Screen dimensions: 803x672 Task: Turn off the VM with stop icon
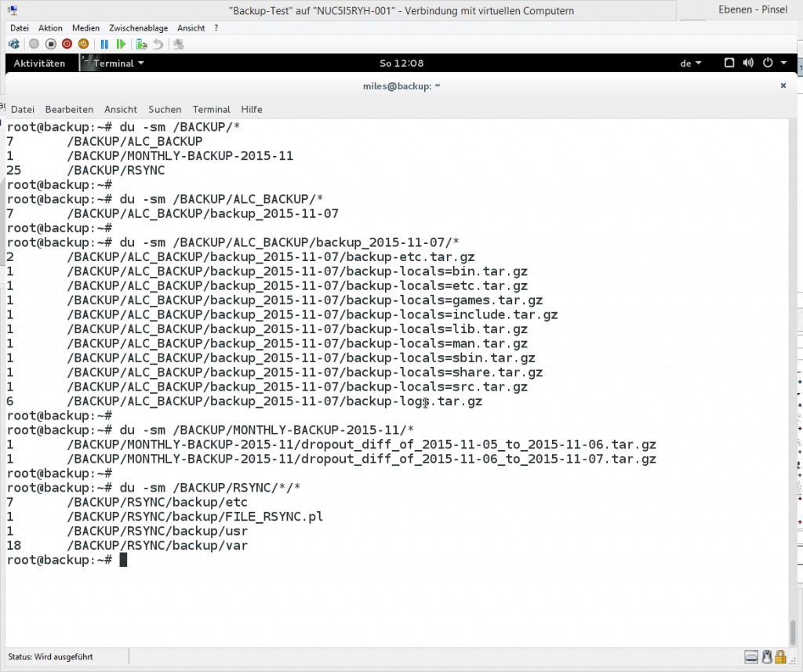51,44
